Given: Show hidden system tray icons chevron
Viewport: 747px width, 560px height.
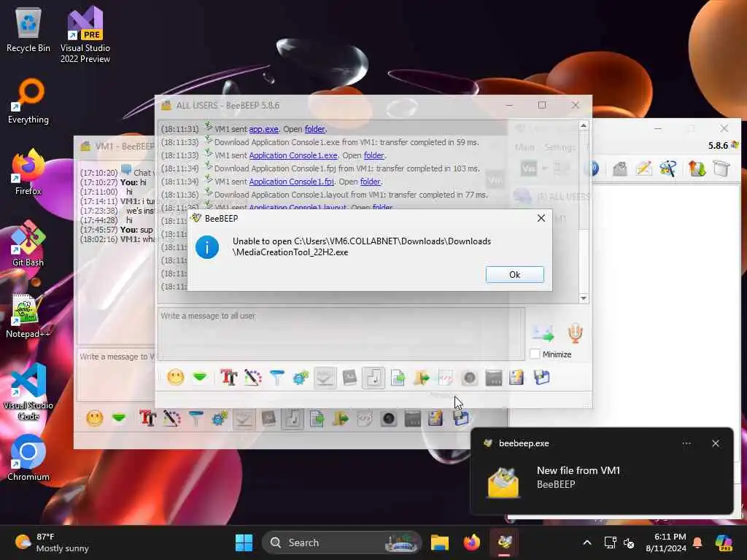Looking at the screenshot, I should click(587, 542).
